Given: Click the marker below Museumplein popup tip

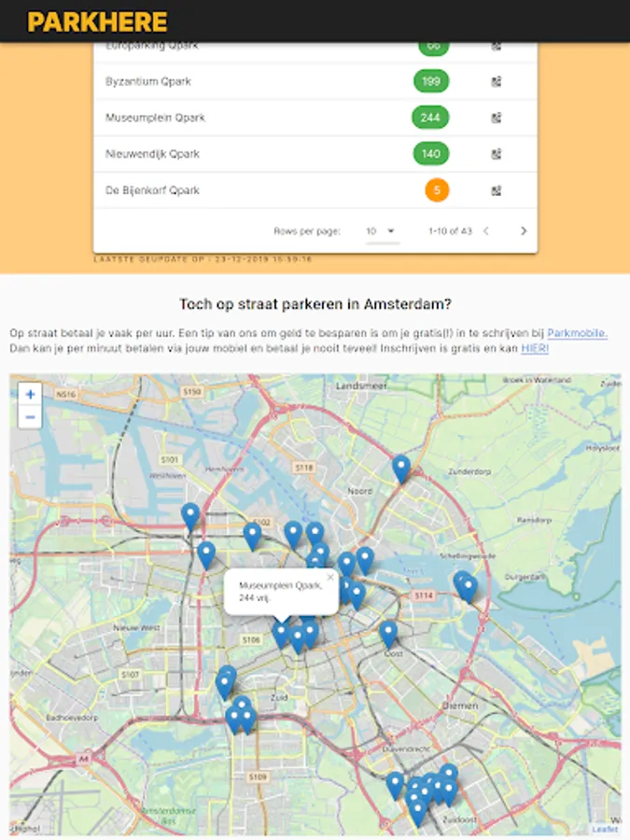Looking at the screenshot, I should pyautogui.click(x=281, y=635).
